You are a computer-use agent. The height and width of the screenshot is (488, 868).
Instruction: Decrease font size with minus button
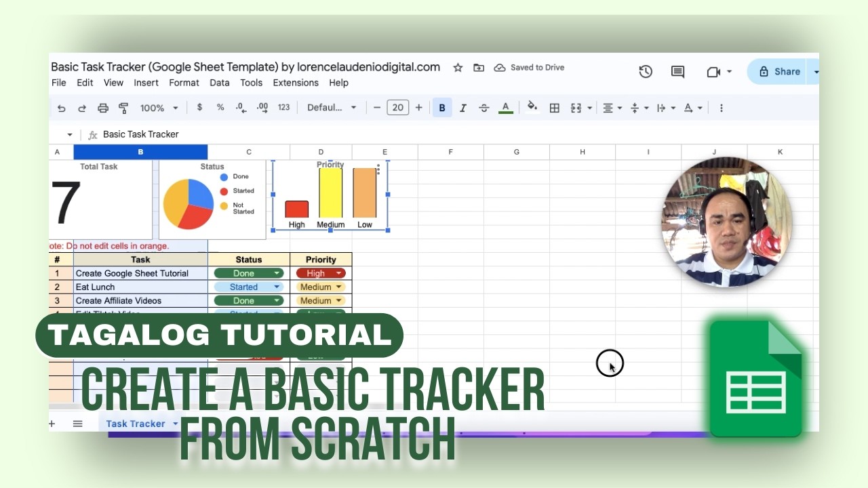377,107
